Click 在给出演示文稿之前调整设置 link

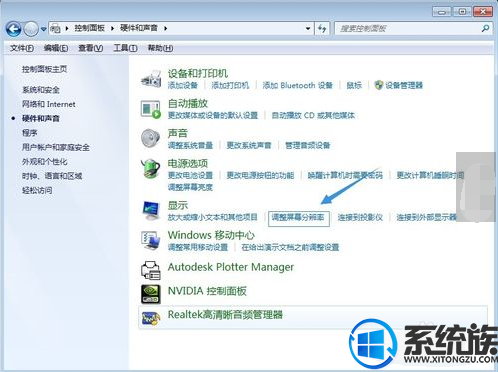click(x=290, y=247)
